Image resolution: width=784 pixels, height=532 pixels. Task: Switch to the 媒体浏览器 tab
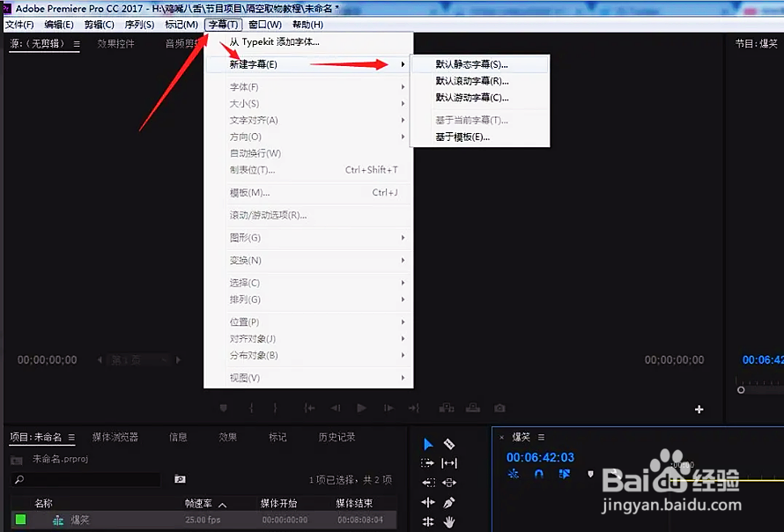(115, 437)
